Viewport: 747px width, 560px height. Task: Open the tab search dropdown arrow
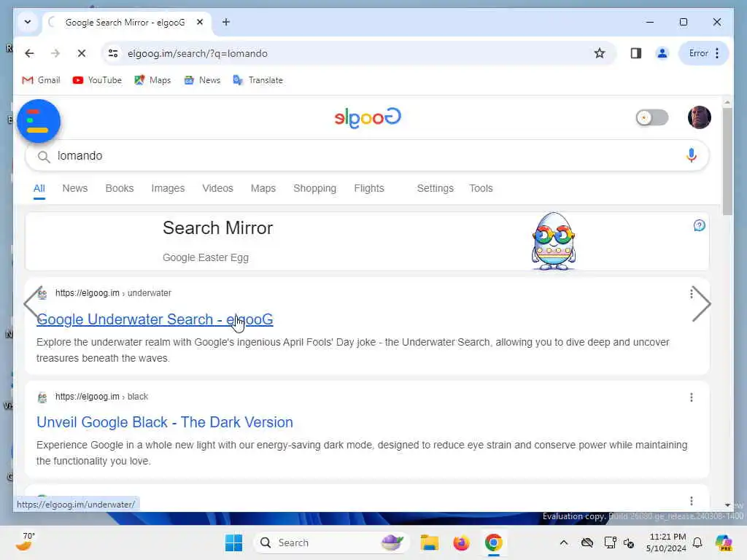pos(28,23)
